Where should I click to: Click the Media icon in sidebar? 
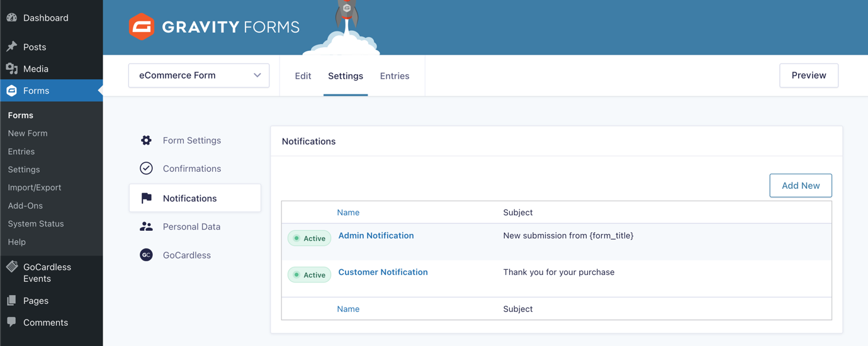(12, 69)
